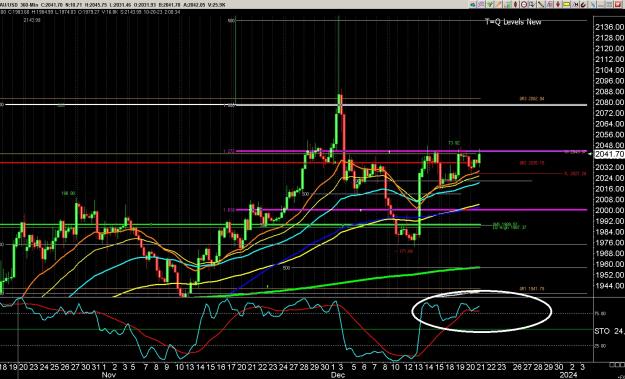Click the small squares control at time-axis end
This screenshot has height=379, width=625.
(x=616, y=365)
